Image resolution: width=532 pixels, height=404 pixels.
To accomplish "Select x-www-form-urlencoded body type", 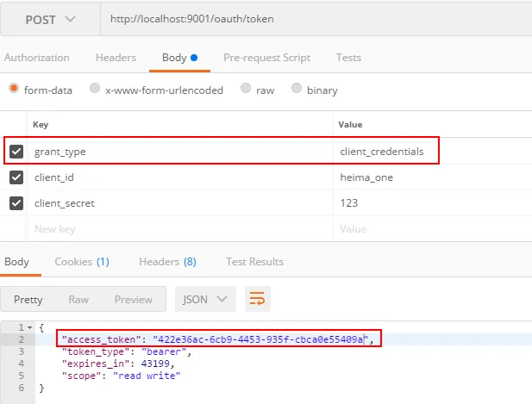I will 95,89.
